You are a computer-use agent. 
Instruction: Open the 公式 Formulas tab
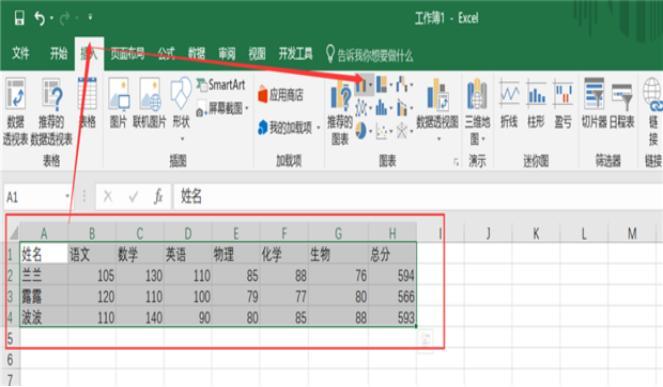166,54
